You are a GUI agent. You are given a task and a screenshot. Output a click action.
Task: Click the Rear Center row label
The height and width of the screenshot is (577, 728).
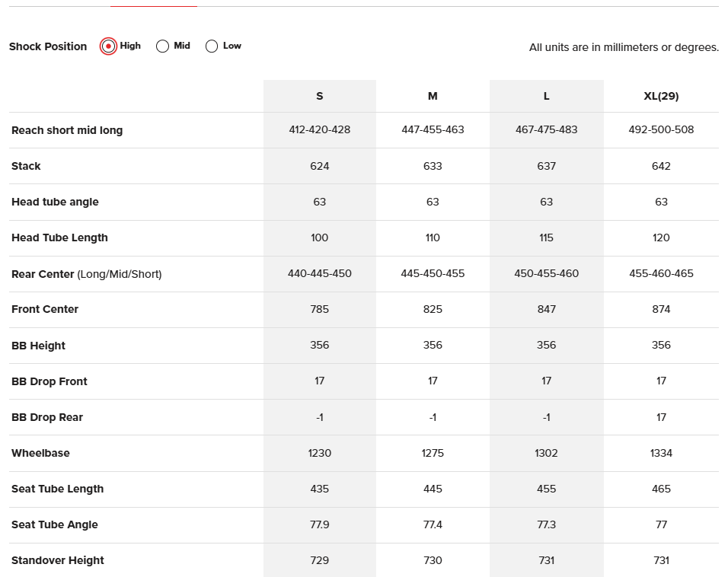point(86,273)
